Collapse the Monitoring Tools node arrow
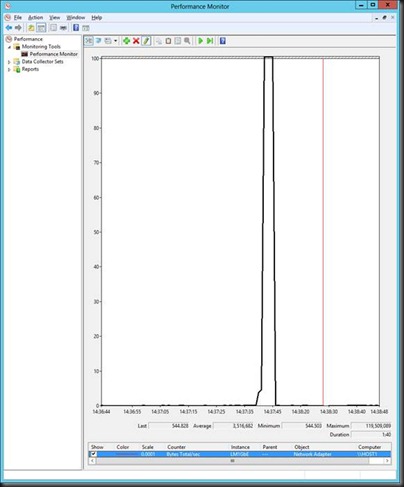Image resolution: width=404 pixels, height=487 pixels. pyautogui.click(x=9, y=47)
